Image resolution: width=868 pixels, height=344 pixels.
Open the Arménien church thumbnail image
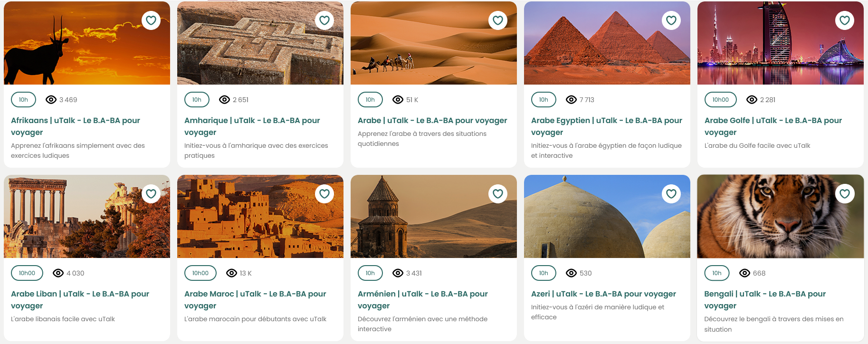tap(434, 217)
